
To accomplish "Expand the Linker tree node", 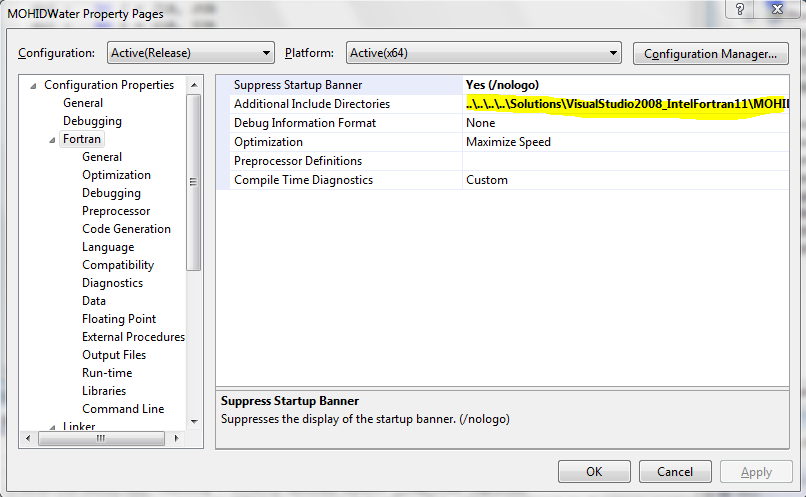I will pos(52,427).
